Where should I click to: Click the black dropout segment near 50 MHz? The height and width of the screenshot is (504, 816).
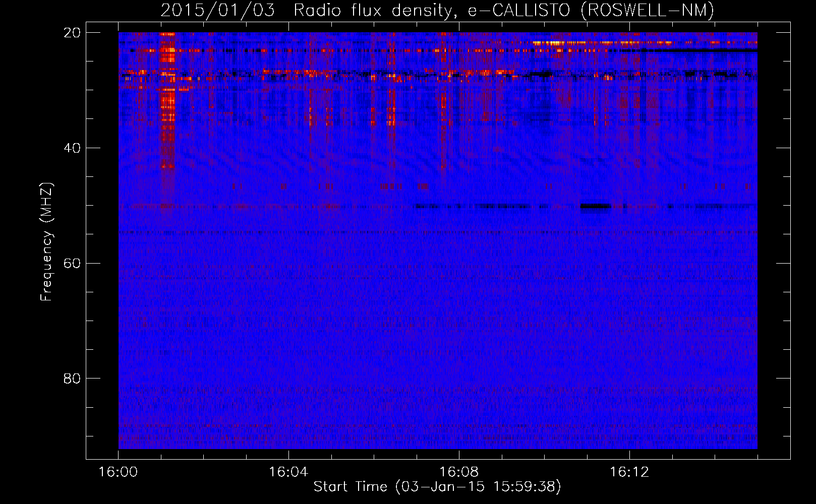595,206
